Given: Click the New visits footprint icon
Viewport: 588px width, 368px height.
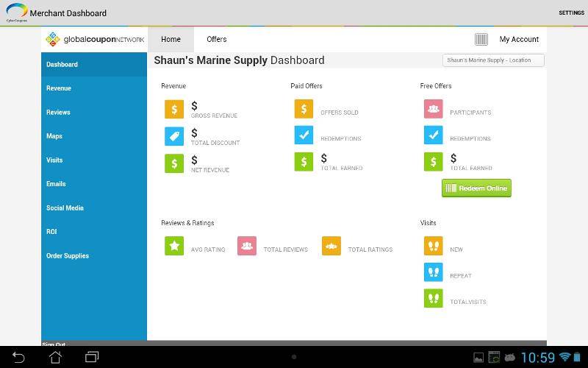Looking at the screenshot, I should (434, 246).
